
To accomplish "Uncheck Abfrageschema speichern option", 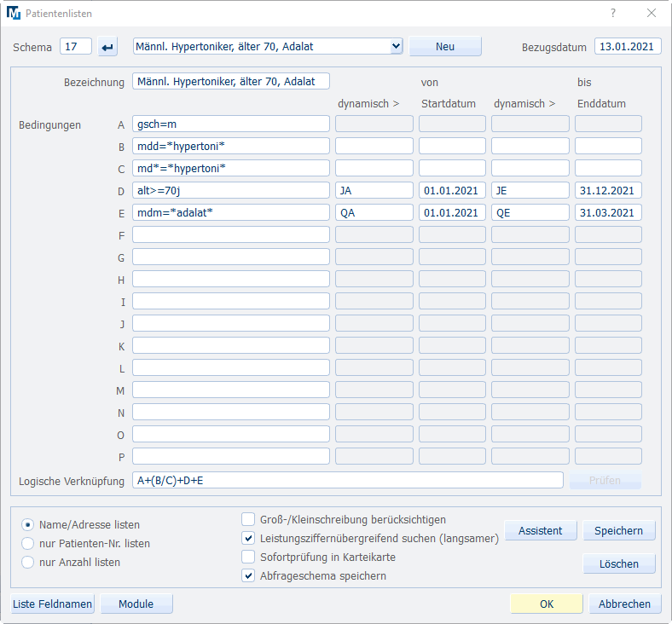I will click(x=248, y=575).
